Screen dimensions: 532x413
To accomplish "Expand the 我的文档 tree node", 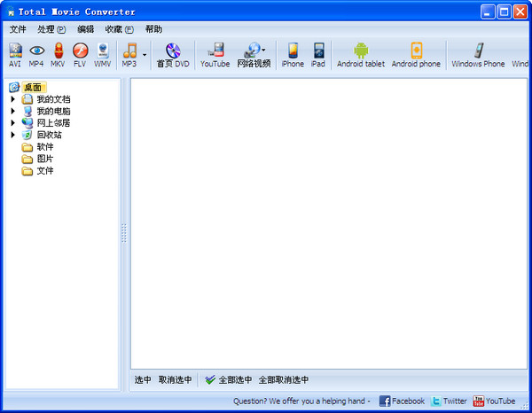I will tap(13, 99).
